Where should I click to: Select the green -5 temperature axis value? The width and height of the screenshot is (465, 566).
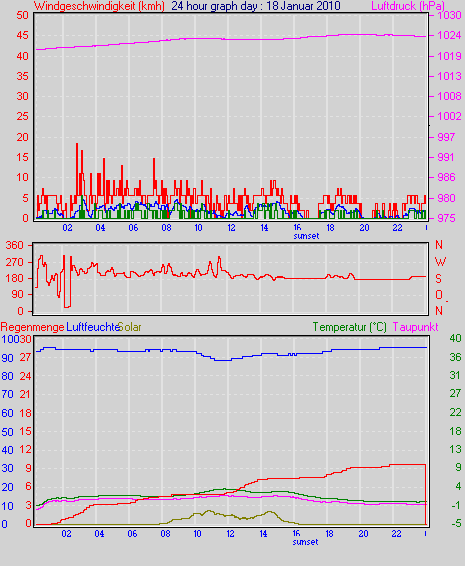[x=455, y=523]
